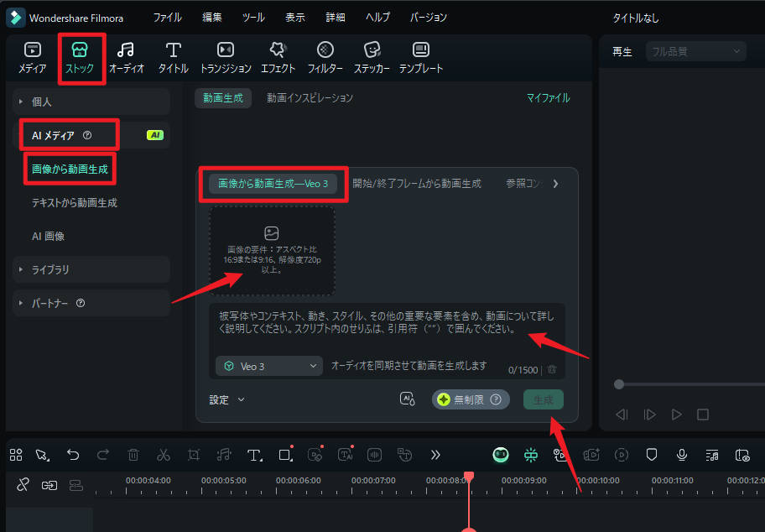
Task: Clear the prompt with the trash icon
Action: (552, 369)
